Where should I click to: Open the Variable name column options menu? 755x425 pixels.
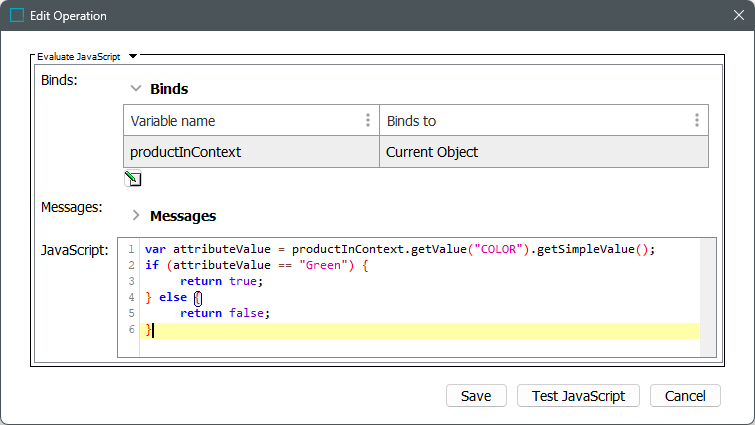tap(368, 121)
